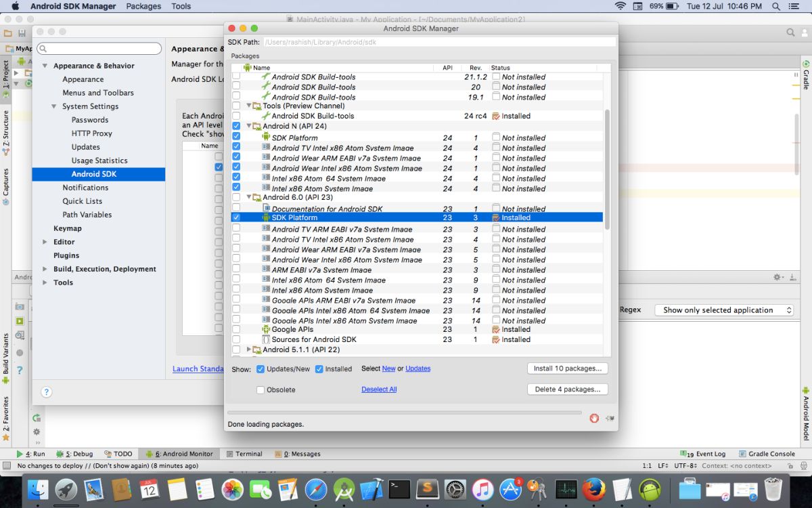Open Android Studio icon in the Dock
Viewport: 812px width, 508px height.
click(x=344, y=489)
